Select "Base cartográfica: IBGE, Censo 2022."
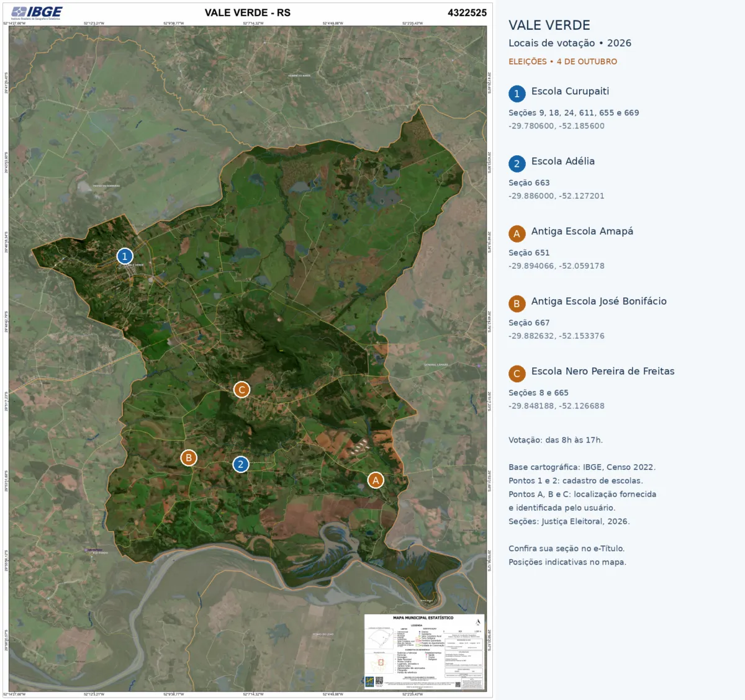745x700 pixels. [x=582, y=468]
